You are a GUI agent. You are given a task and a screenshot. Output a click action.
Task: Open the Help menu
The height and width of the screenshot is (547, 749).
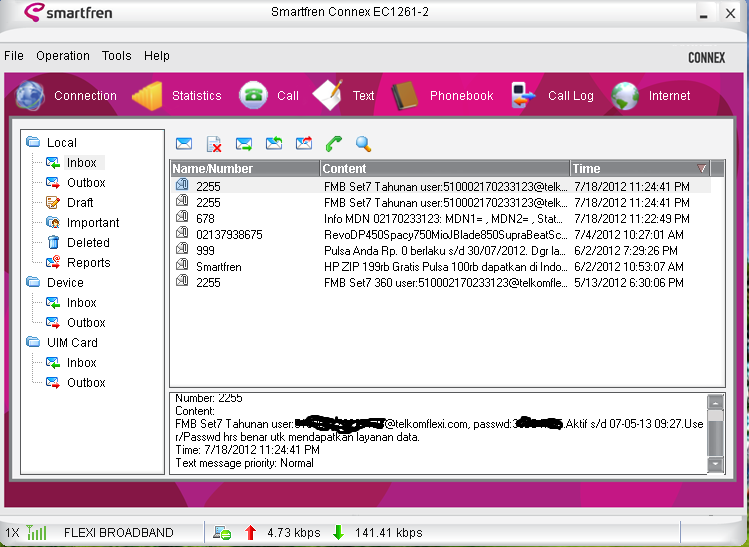point(157,56)
